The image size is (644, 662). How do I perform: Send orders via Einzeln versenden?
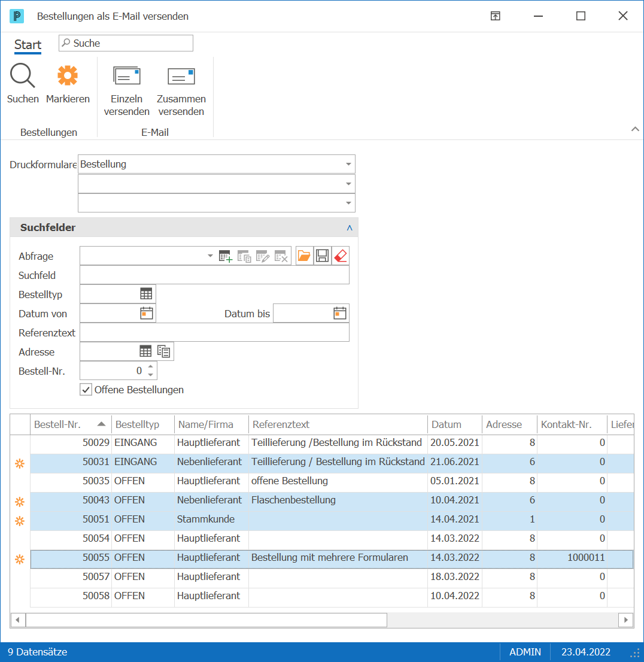(127, 91)
